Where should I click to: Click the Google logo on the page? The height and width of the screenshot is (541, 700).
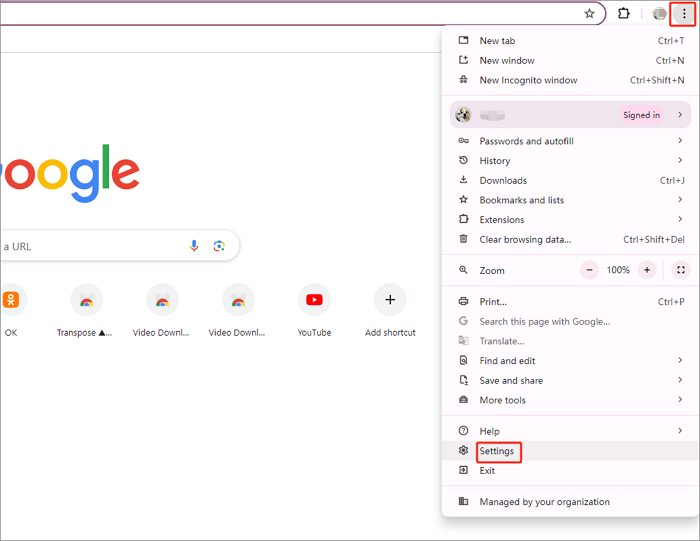pyautogui.click(x=70, y=173)
